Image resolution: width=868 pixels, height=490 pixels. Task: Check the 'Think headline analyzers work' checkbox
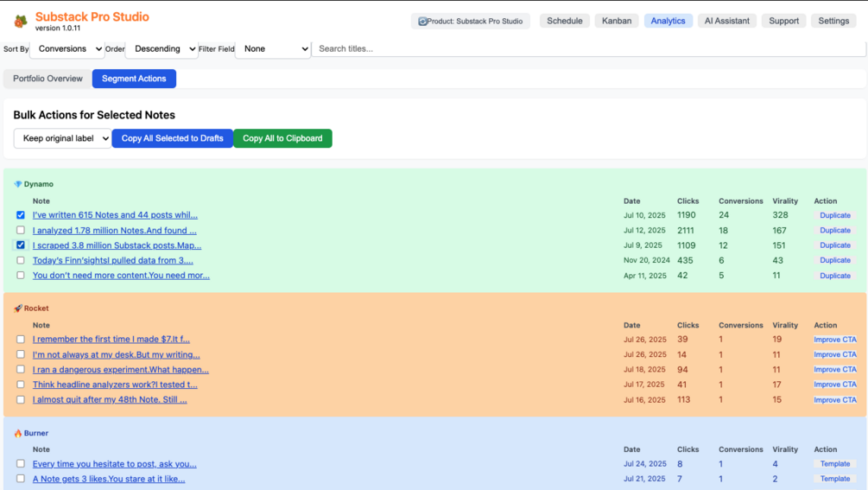tap(21, 385)
